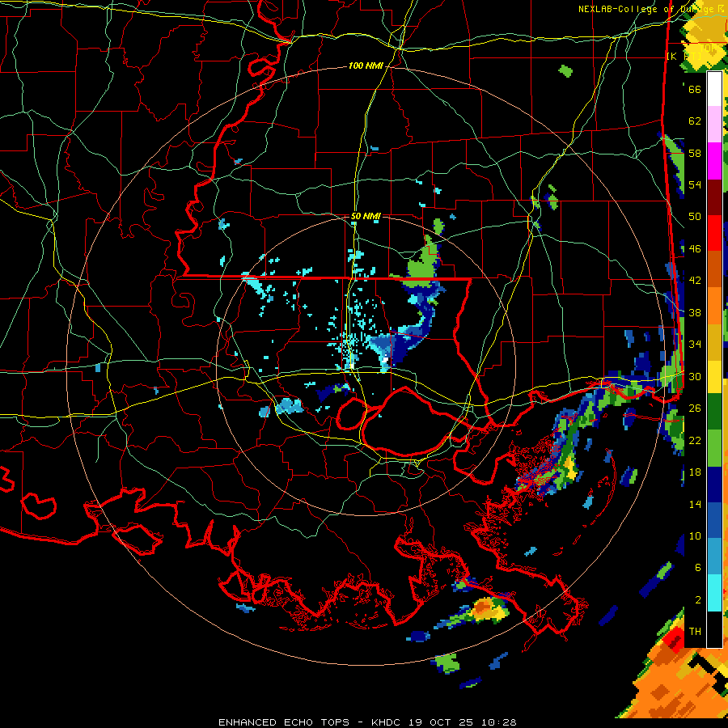Click the legend value '50'
This screenshot has height=728, width=728.
click(x=695, y=216)
